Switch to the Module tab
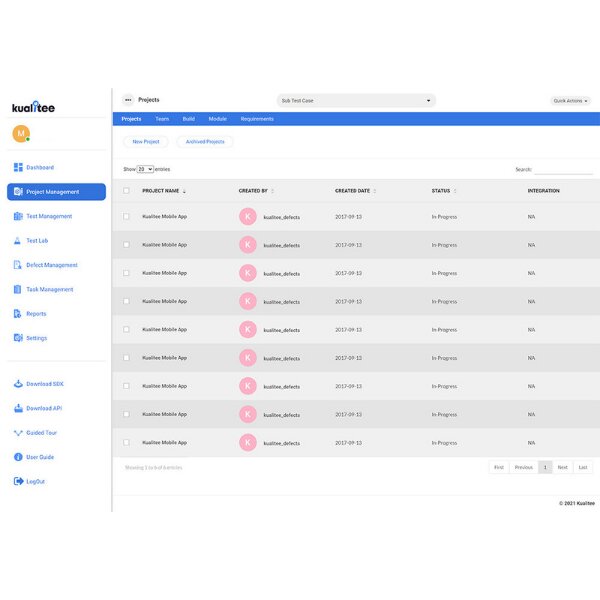Screen dimensions: 600x600 point(218,119)
